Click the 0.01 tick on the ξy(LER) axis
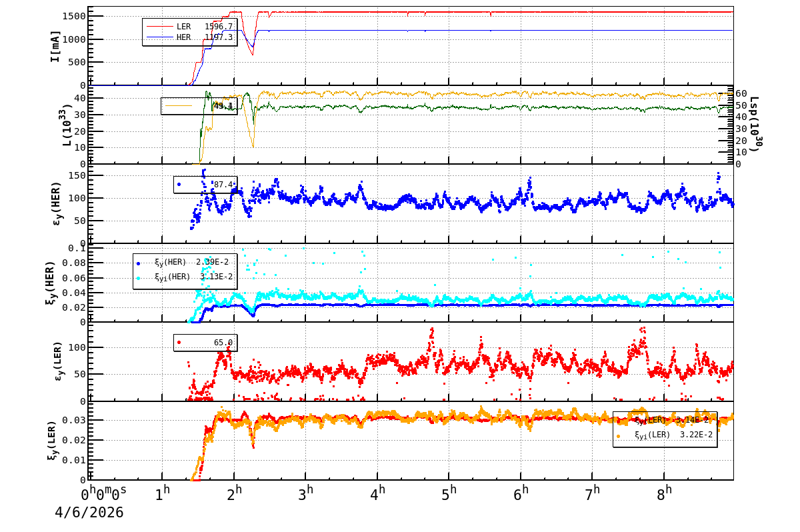This screenshot has height=532, width=800. [74, 460]
